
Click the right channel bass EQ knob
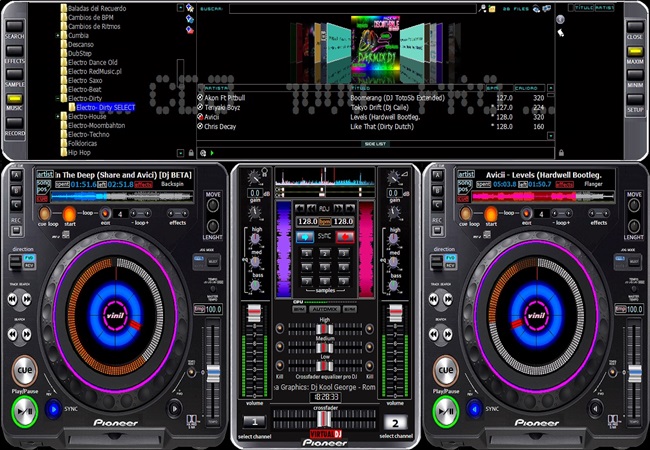(x=393, y=285)
